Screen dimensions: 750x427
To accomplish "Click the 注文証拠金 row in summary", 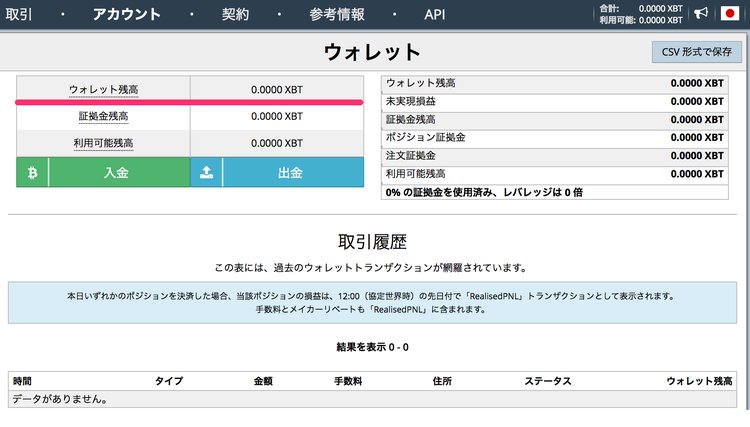I will tap(555, 156).
